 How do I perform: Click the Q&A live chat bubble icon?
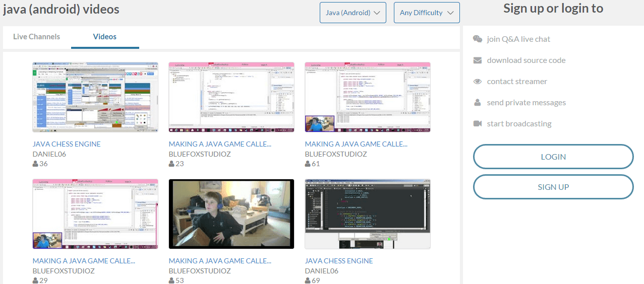(x=478, y=39)
